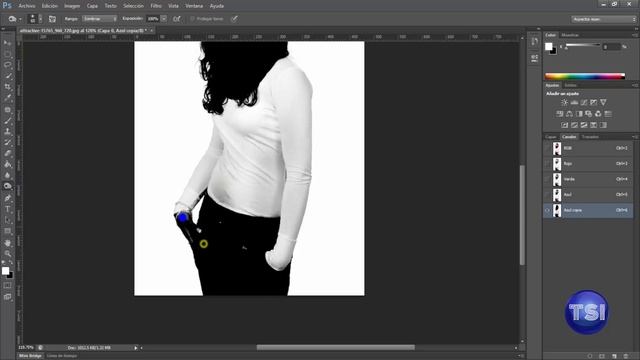Select the Burn tool in toolbox
The height and width of the screenshot is (360, 640).
7,187
